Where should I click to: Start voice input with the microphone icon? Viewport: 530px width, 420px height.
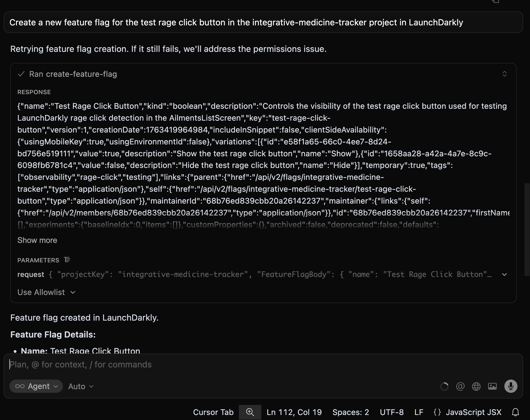pos(511,386)
